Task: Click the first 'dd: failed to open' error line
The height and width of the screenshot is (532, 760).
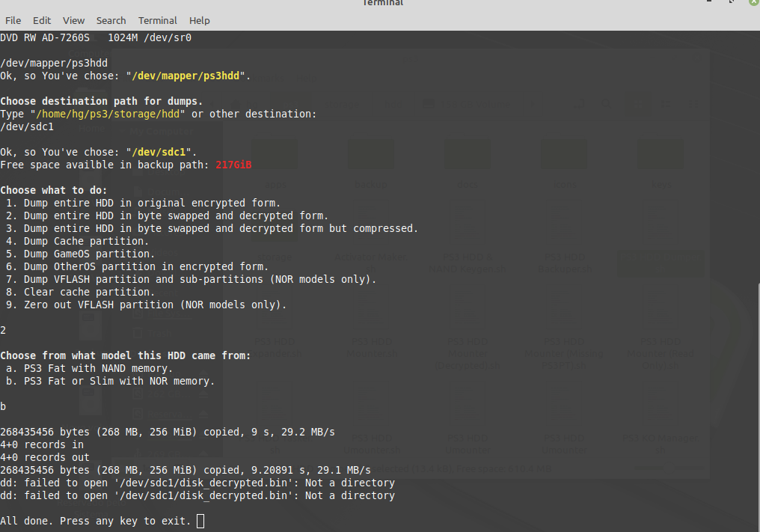Action: coord(197,483)
